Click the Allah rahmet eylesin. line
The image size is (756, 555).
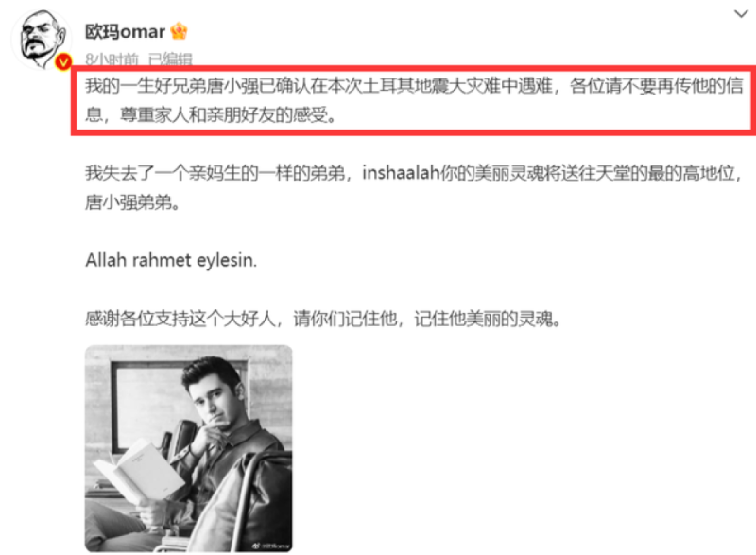pos(171,260)
